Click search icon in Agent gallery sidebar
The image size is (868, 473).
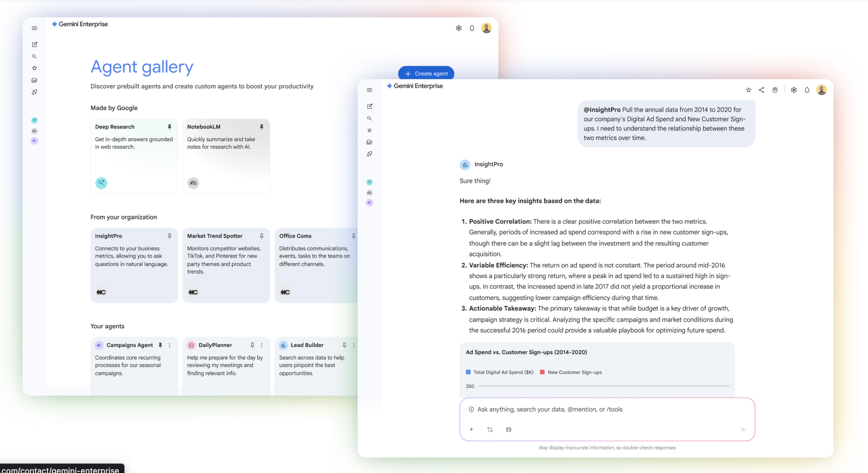click(34, 57)
